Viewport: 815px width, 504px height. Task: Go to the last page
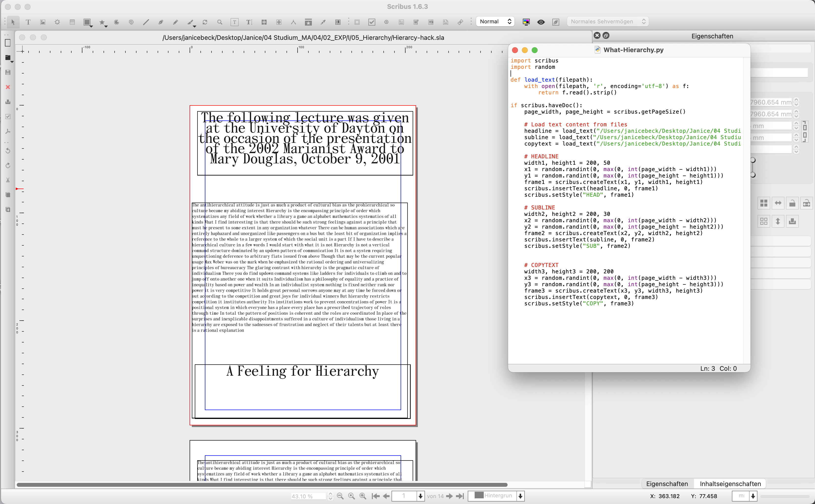tap(460, 496)
